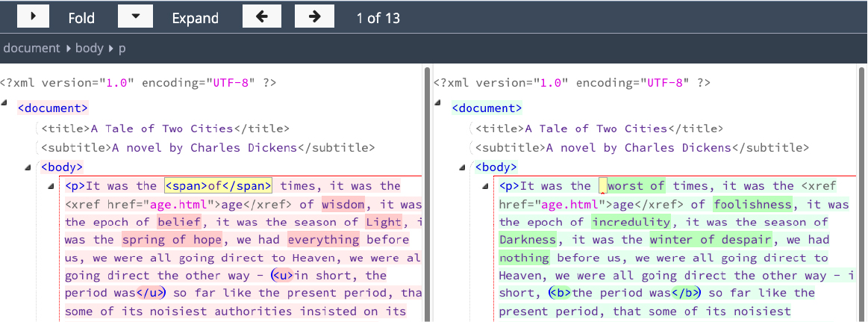The width and height of the screenshot is (868, 322).
Task: Click 'p' breadcrumb item
Action: click(122, 48)
